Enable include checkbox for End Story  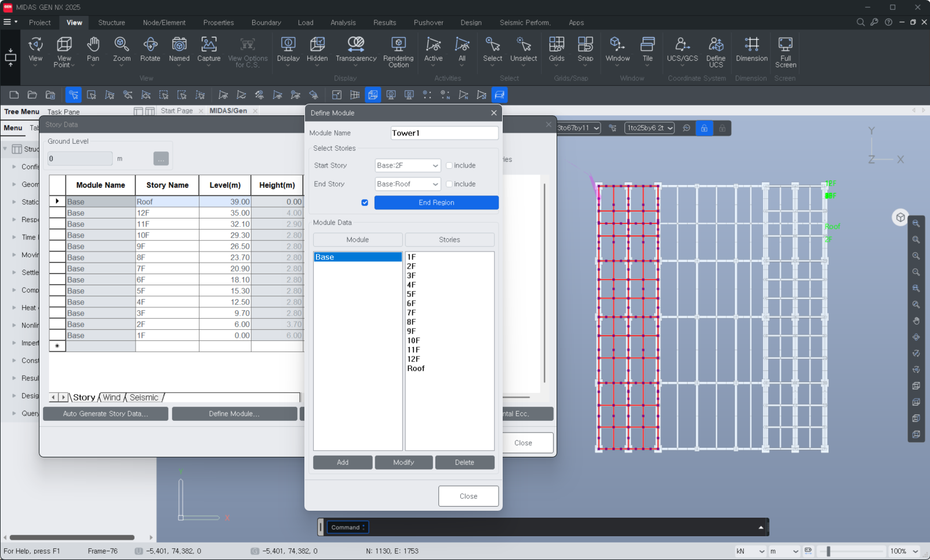pos(449,184)
